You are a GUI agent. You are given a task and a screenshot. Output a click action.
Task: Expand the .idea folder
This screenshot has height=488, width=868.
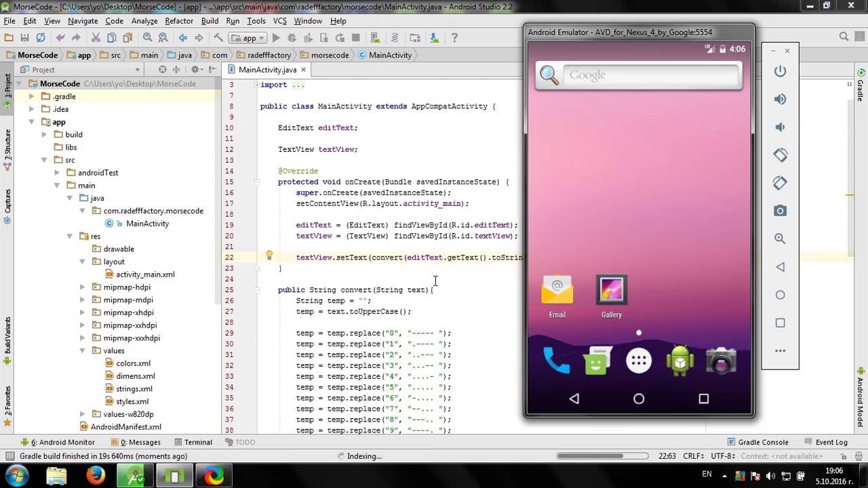(31, 108)
